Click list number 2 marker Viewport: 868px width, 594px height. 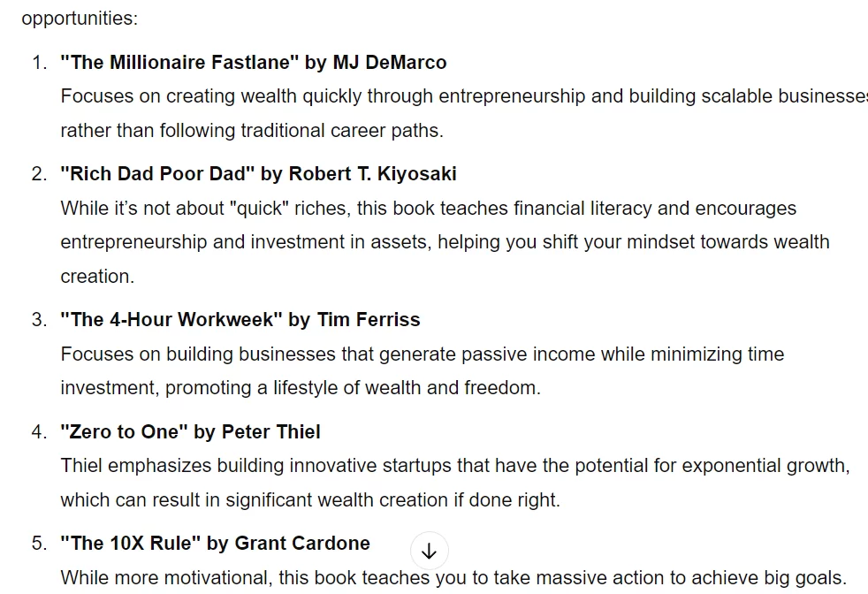coord(39,174)
